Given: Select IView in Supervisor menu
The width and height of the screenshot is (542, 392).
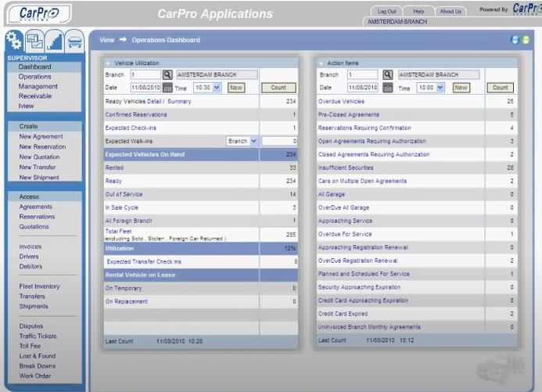Looking at the screenshot, I should tap(26, 106).
